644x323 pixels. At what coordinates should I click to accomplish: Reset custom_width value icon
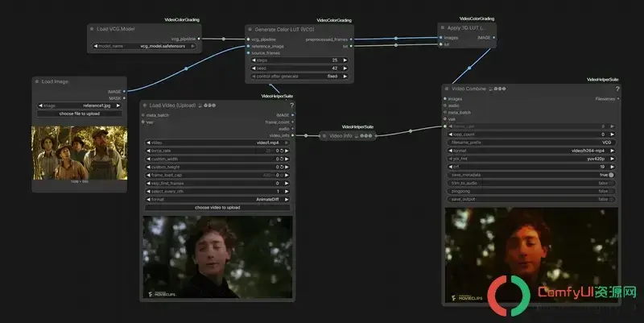[282, 159]
